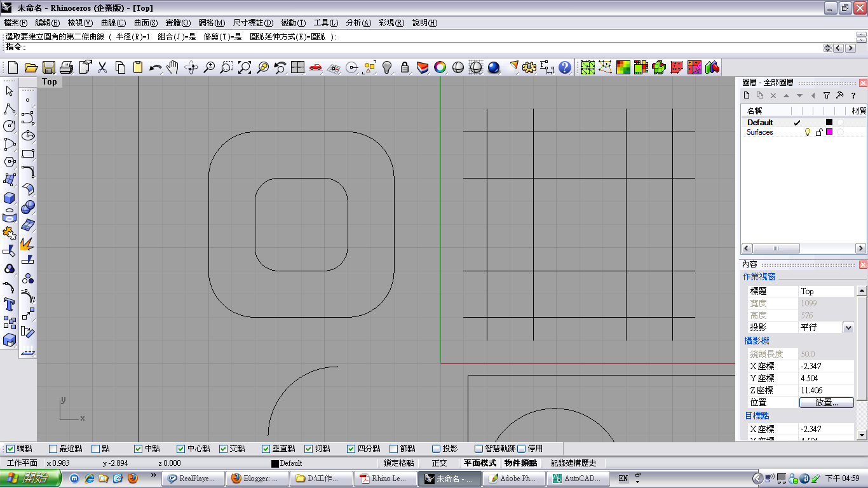Click the red car icon
Viewport: 868px width, 488px height.
316,67
